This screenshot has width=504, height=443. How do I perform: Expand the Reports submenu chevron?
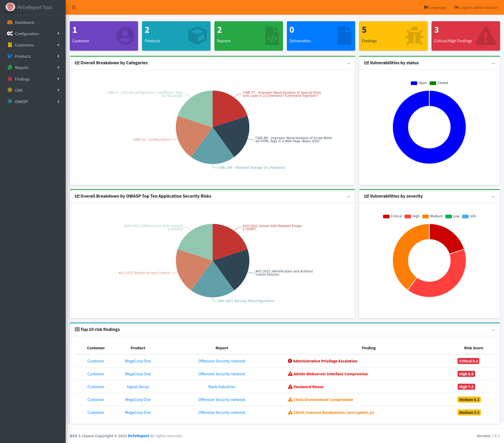58,67
